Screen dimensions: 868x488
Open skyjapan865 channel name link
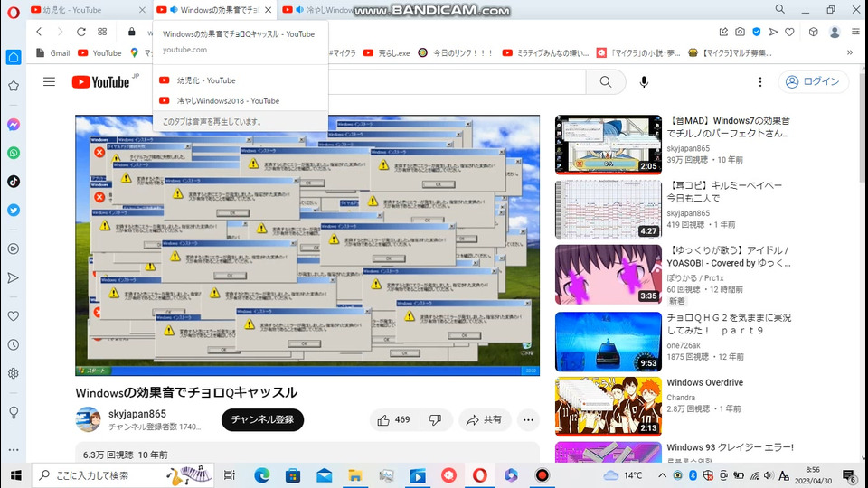pyautogui.click(x=137, y=414)
